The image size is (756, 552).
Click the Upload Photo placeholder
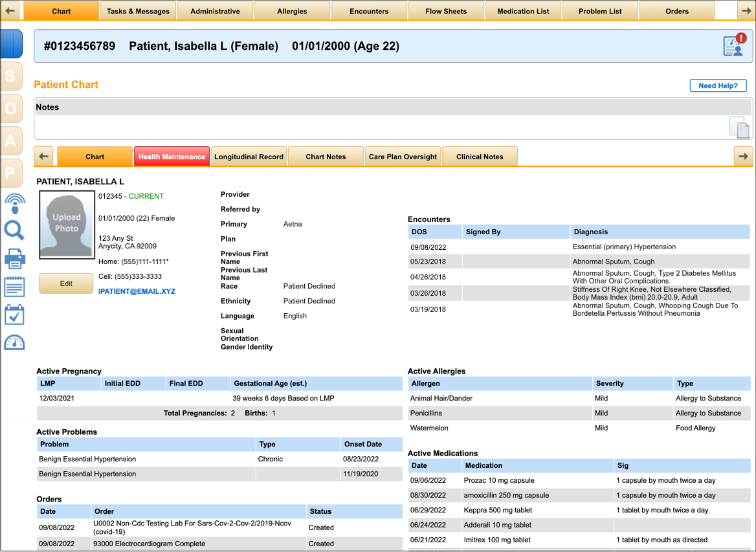(x=66, y=224)
